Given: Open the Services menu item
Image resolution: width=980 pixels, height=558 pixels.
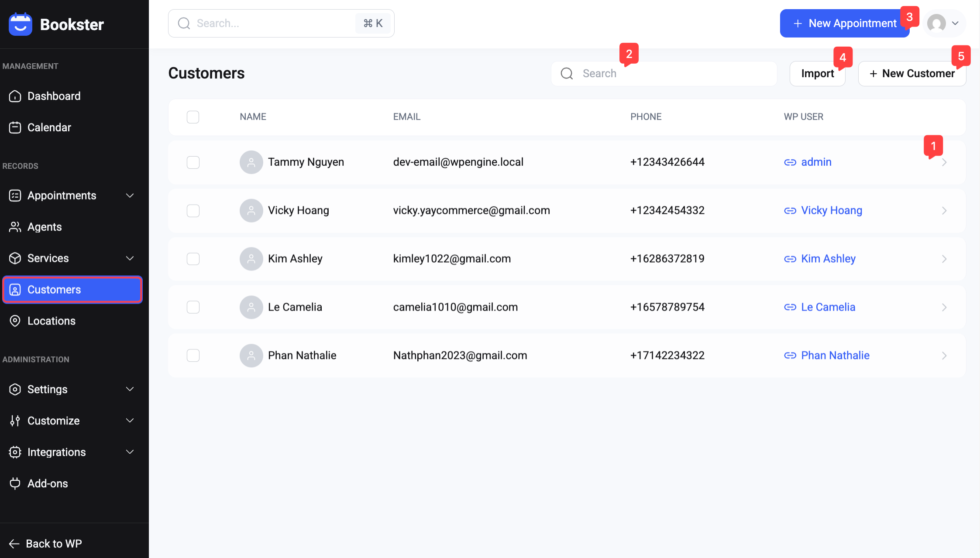Looking at the screenshot, I should click(x=48, y=258).
